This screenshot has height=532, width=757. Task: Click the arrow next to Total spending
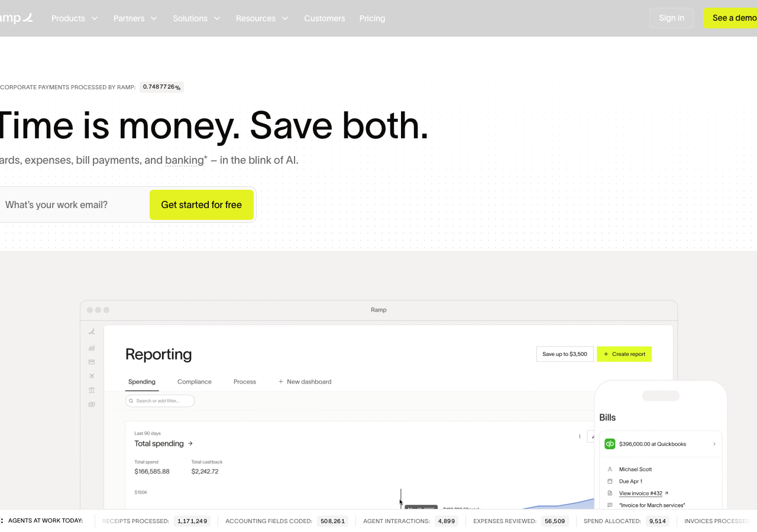click(190, 443)
